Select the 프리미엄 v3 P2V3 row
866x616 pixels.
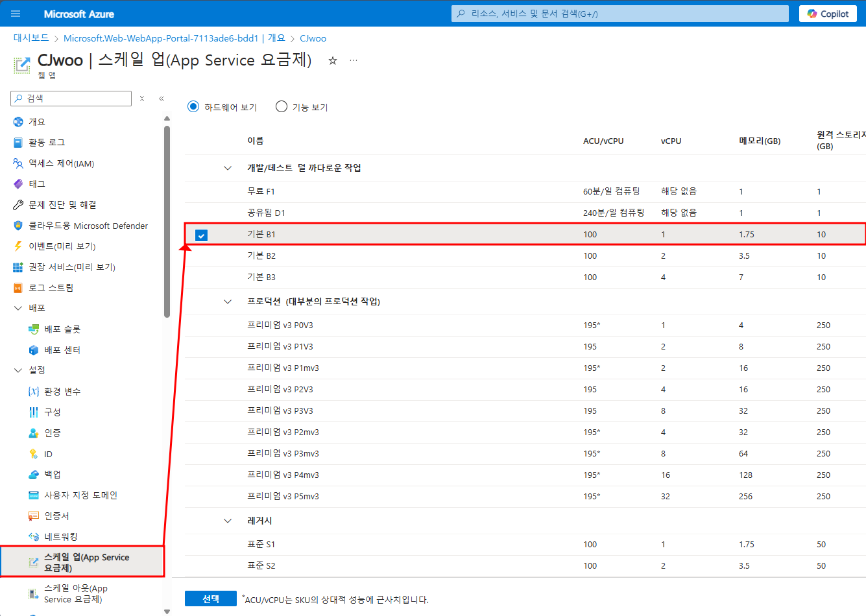tap(525, 389)
